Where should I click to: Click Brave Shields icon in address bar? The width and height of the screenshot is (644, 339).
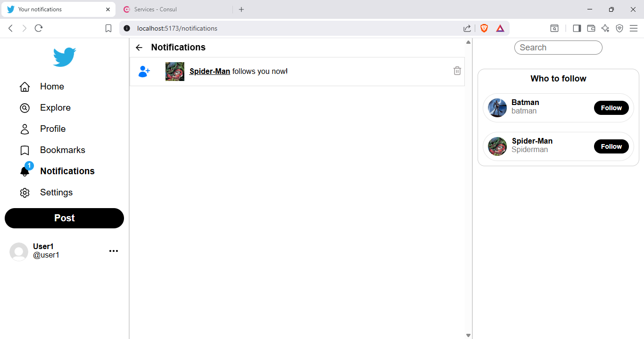(484, 28)
